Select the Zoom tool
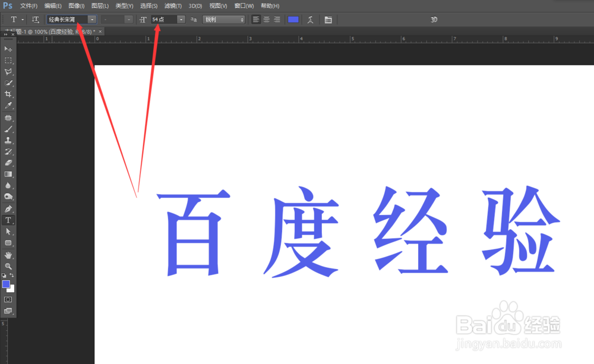 (8, 266)
